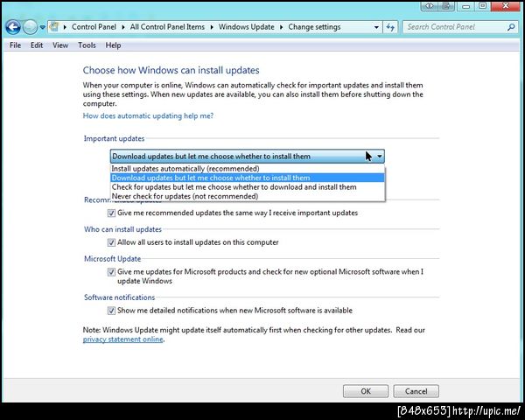Minimize the Change settings window

tap(465, 6)
